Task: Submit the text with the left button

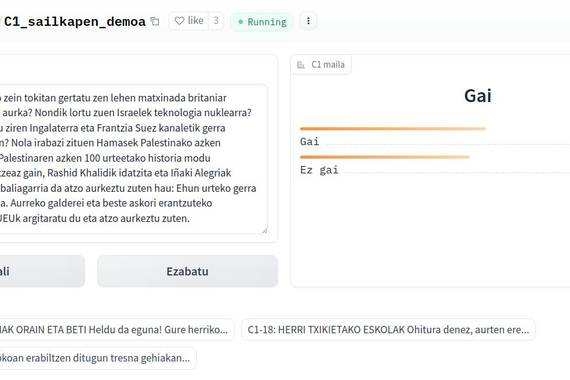Action: (x=42, y=271)
